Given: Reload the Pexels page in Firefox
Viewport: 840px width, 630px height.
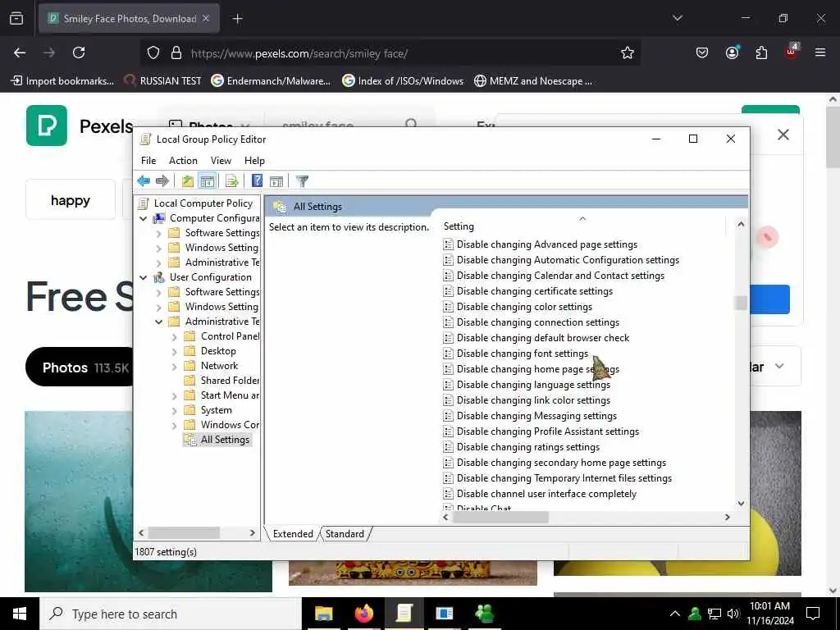Looking at the screenshot, I should 79,52.
